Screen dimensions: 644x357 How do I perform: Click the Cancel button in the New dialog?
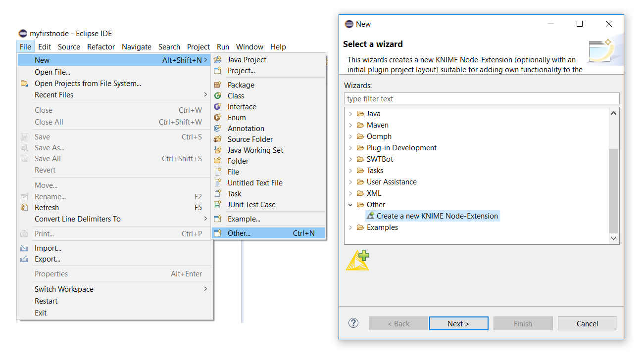point(588,324)
